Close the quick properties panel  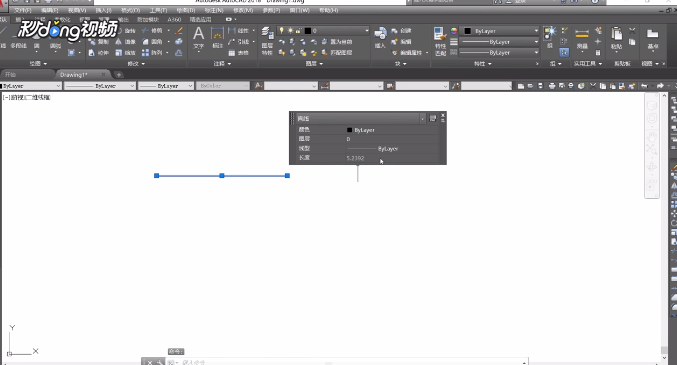(443, 115)
